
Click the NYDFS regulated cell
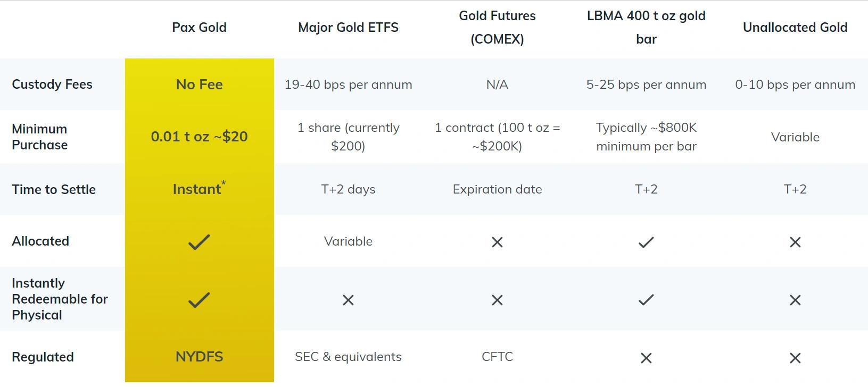pyautogui.click(x=199, y=357)
